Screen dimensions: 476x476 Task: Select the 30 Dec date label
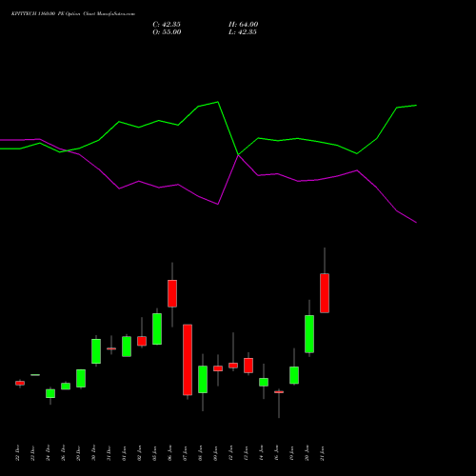(x=94, y=453)
